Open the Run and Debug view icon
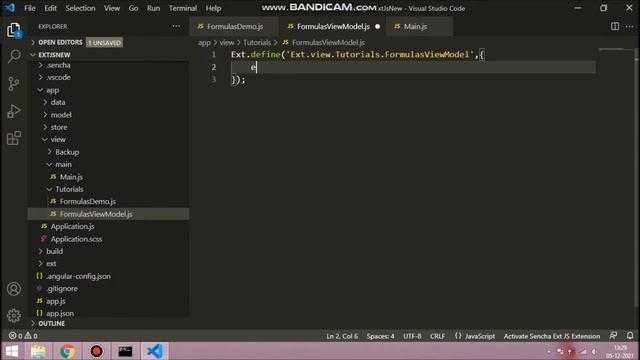Viewport: 640px width, 360px height. (x=13, y=111)
